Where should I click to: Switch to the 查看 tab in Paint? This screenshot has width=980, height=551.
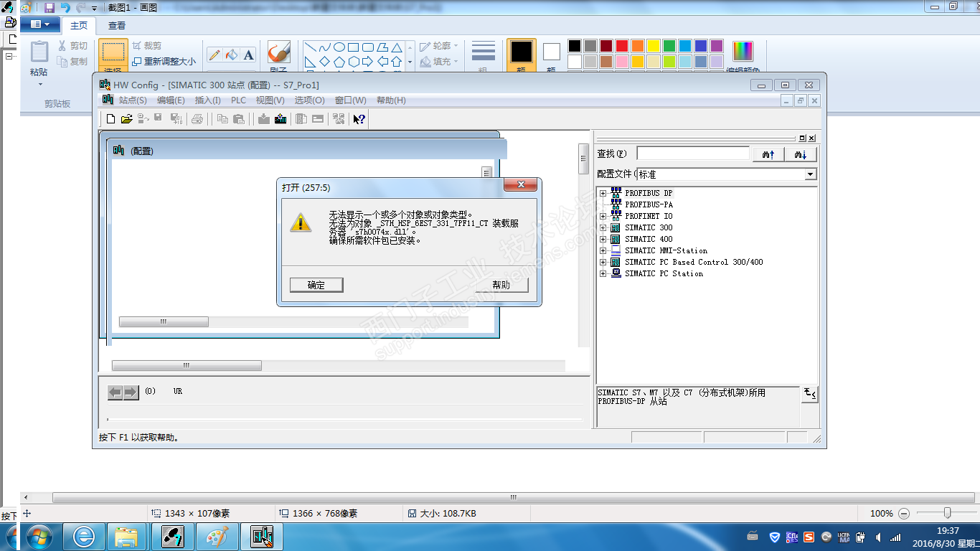pos(117,25)
